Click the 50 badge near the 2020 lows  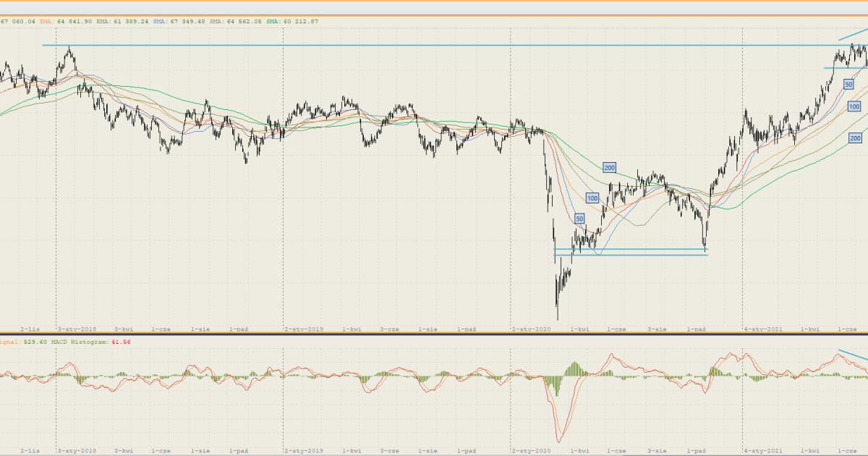(579, 219)
